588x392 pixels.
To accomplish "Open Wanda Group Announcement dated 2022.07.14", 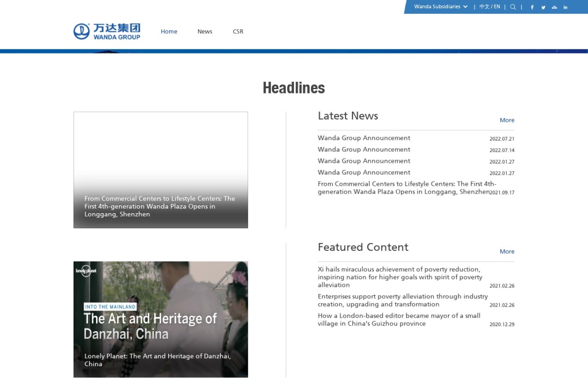I will tap(364, 149).
